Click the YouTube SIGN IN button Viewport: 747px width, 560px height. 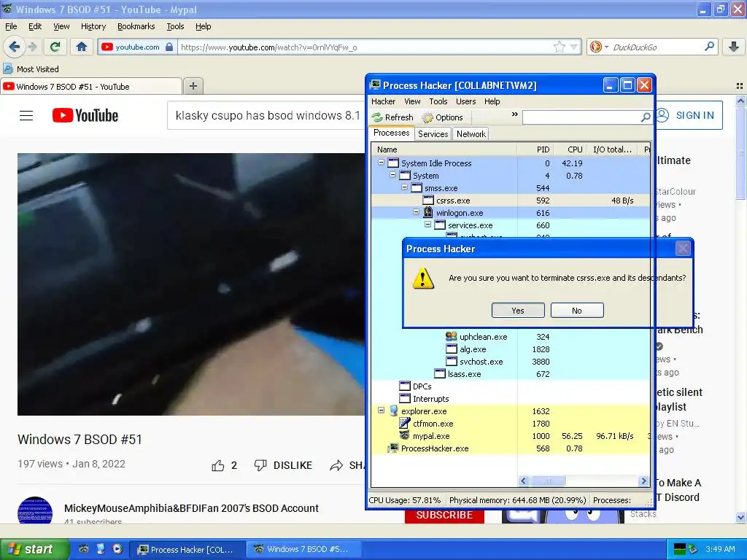click(x=689, y=115)
